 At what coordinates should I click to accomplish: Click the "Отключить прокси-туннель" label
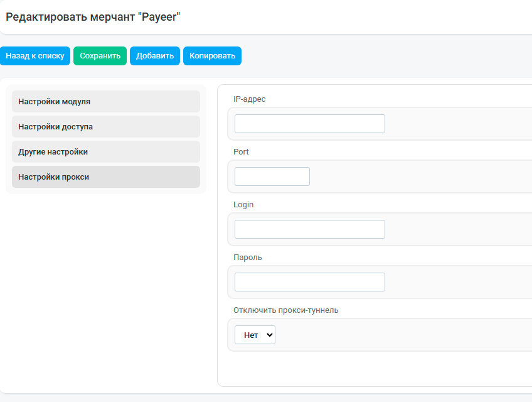click(x=285, y=310)
